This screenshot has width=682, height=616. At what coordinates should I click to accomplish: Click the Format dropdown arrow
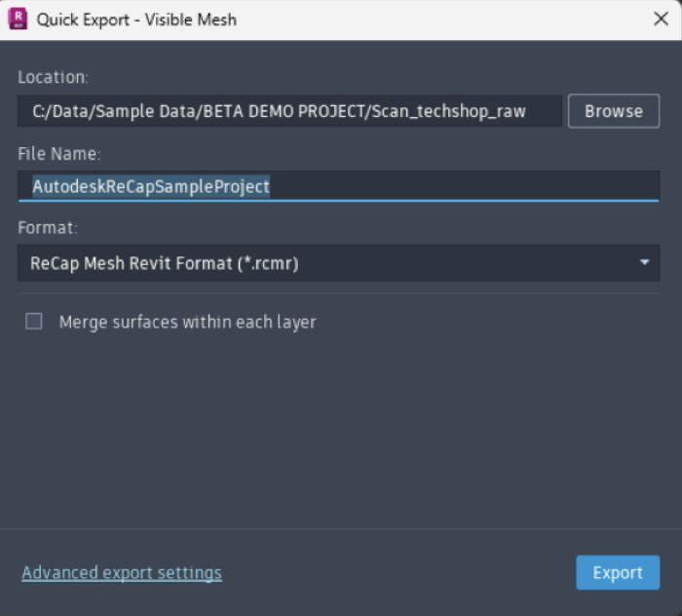pos(644,262)
